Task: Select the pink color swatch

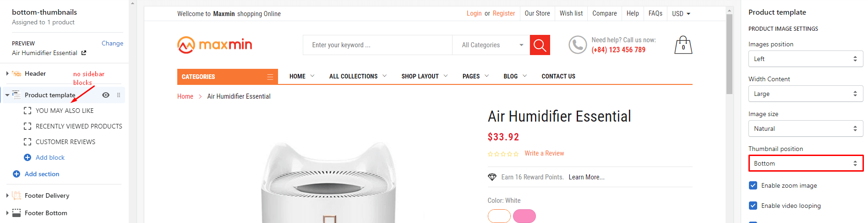Action: coord(524,216)
